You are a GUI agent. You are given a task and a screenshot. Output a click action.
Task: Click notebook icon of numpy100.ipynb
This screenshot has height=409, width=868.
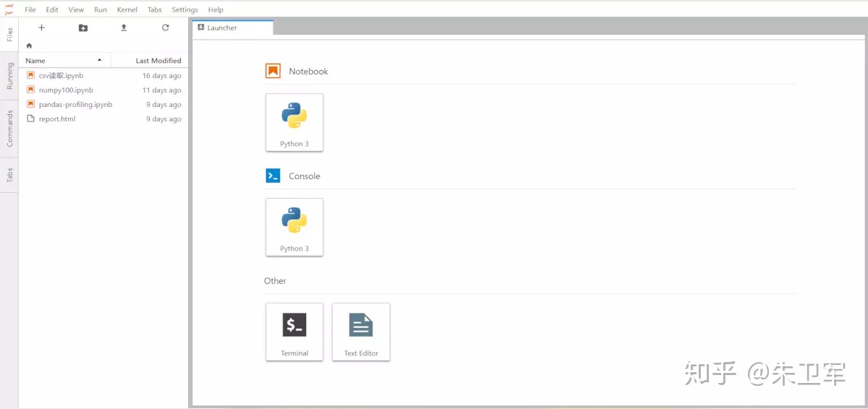[30, 90]
